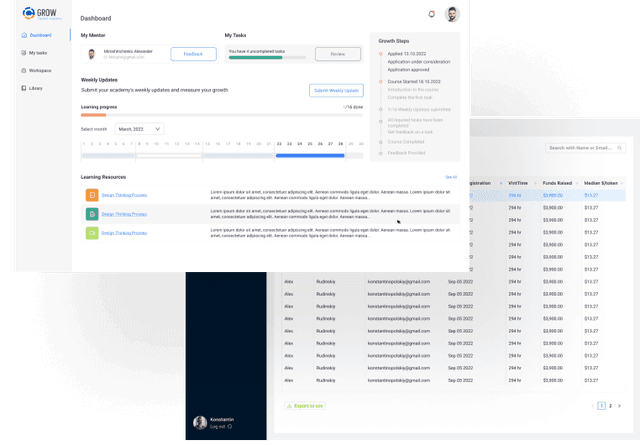Go to the next page arrow
Viewport: 640px width, 445px height.
pos(618,406)
